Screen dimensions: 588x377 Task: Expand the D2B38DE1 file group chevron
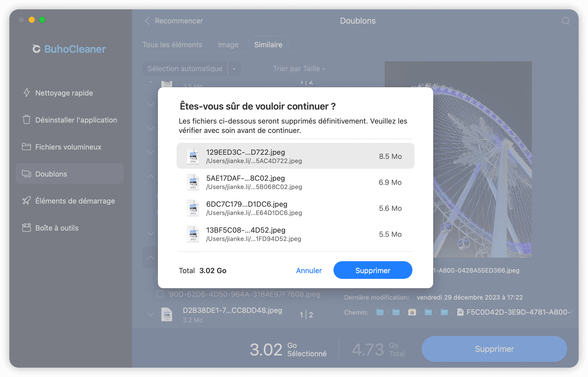coord(151,314)
